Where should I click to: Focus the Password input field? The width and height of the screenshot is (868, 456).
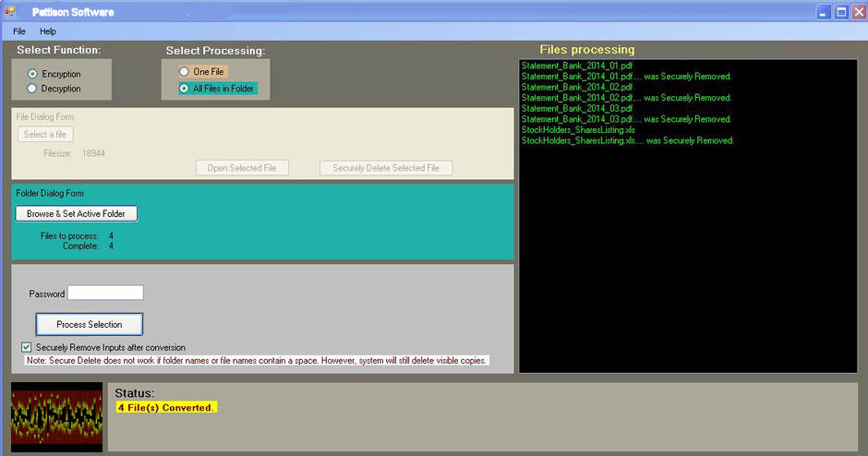pyautogui.click(x=105, y=294)
